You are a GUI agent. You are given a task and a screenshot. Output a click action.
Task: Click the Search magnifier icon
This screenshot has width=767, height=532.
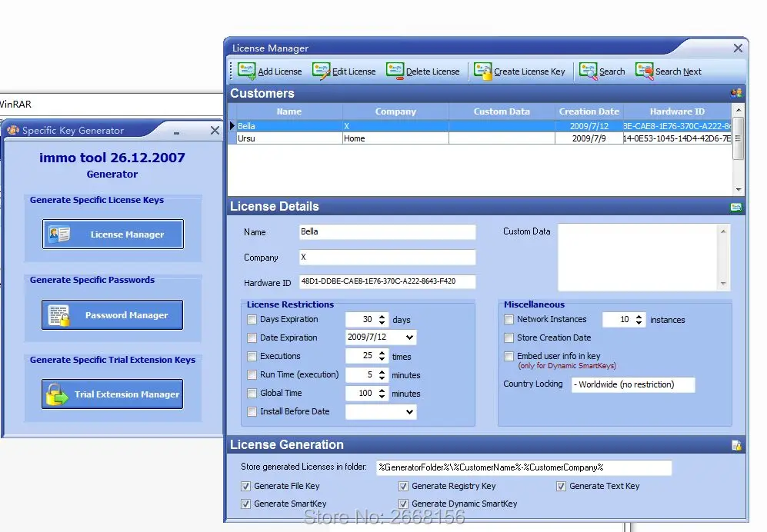tap(589, 71)
